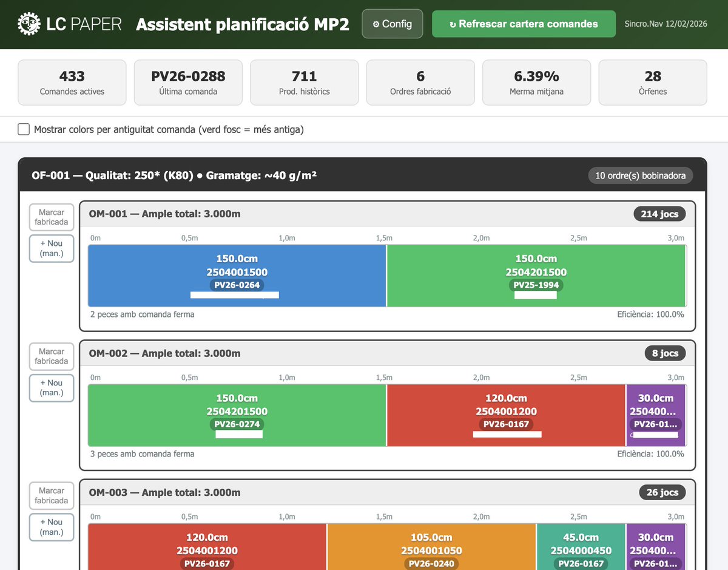
Task: Click '3 peces amb comanda ferma' text
Action: tap(143, 453)
